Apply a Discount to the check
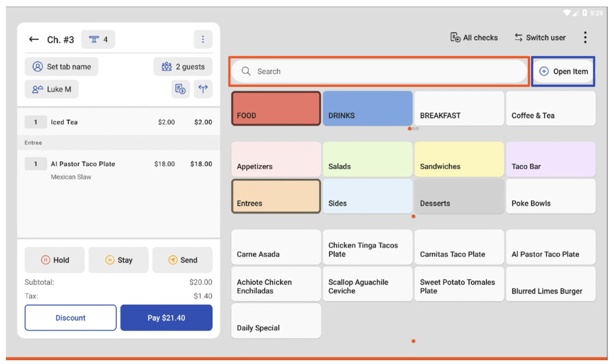 tap(70, 317)
